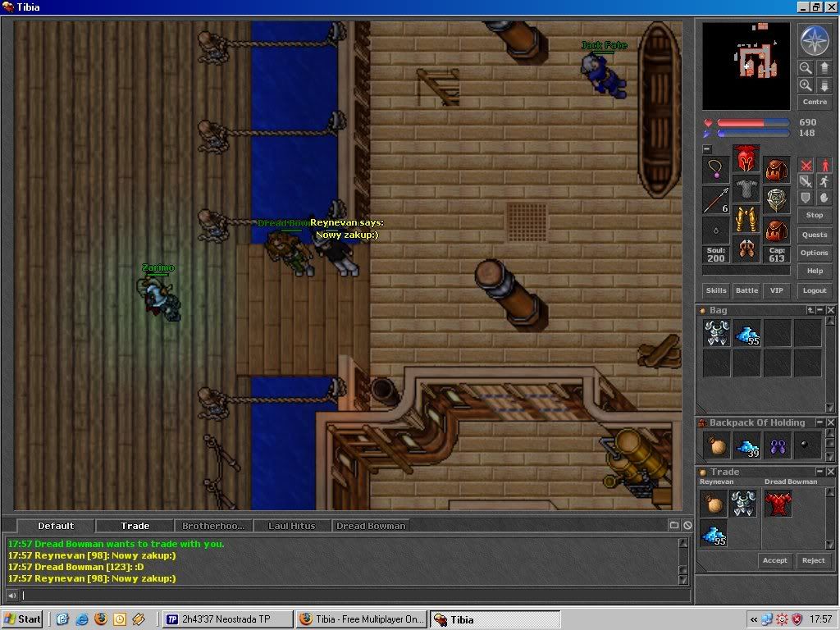This screenshot has height=630, width=840.
Task: Open the Quests log
Action: pyautogui.click(x=815, y=235)
